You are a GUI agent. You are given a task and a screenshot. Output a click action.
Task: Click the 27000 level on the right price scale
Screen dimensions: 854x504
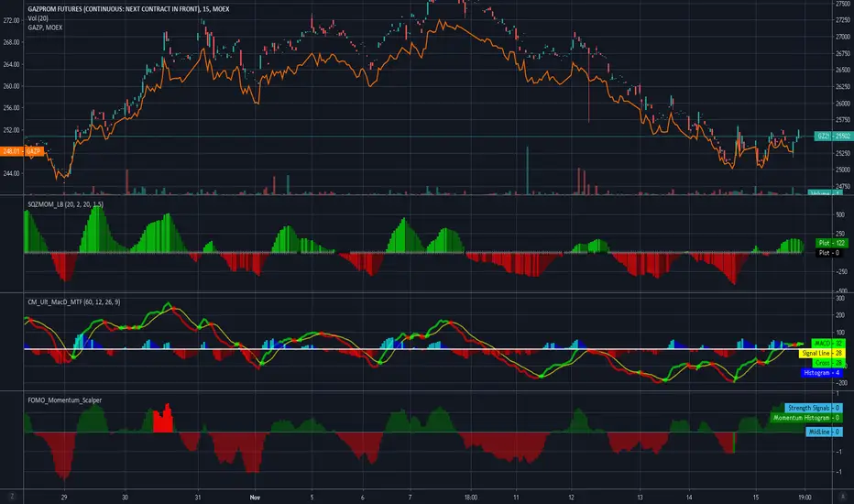tap(843, 37)
